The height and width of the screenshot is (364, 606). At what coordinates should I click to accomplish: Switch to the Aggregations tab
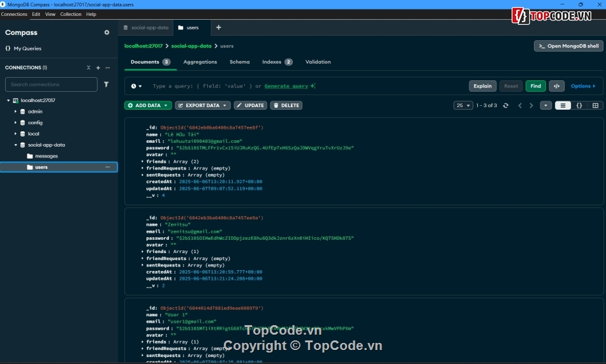200,62
